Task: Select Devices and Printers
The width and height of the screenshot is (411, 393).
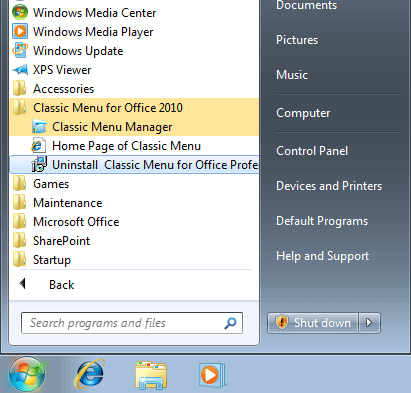Action: tap(329, 186)
